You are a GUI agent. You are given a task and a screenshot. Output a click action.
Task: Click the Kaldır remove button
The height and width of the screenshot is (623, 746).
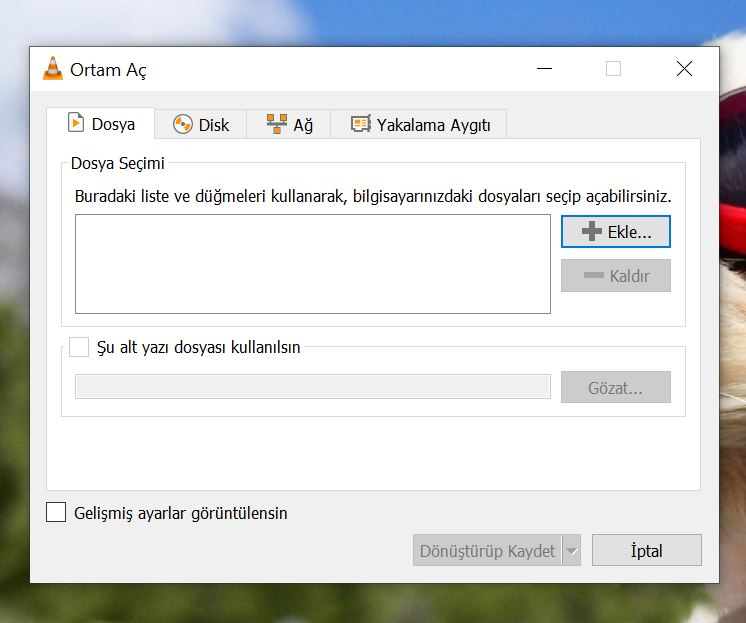coord(615,276)
